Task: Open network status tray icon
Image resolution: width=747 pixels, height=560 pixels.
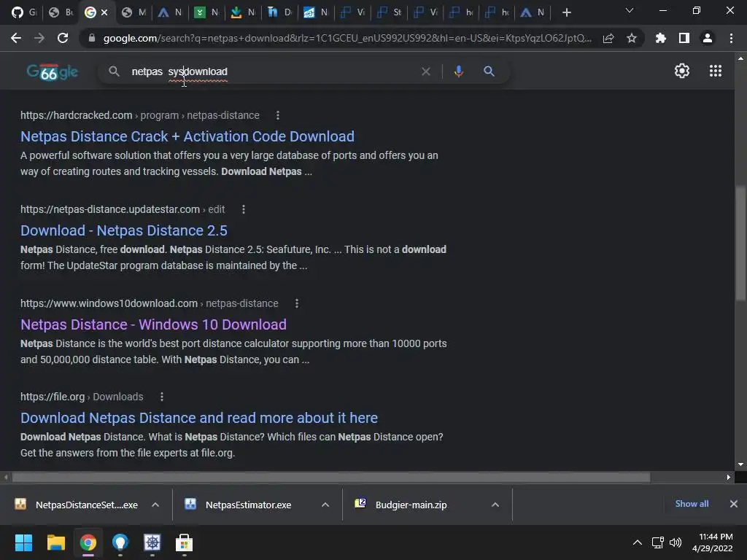Action: pyautogui.click(x=658, y=542)
